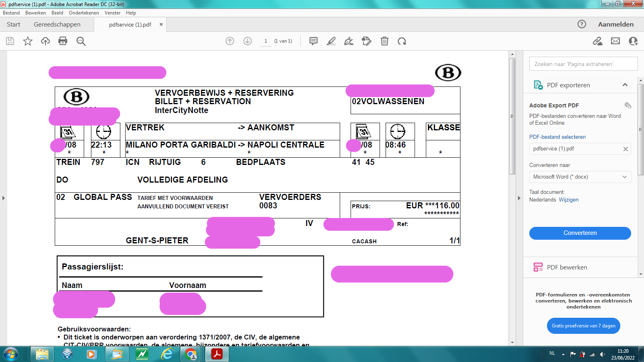Click the Save file icon

(10, 41)
